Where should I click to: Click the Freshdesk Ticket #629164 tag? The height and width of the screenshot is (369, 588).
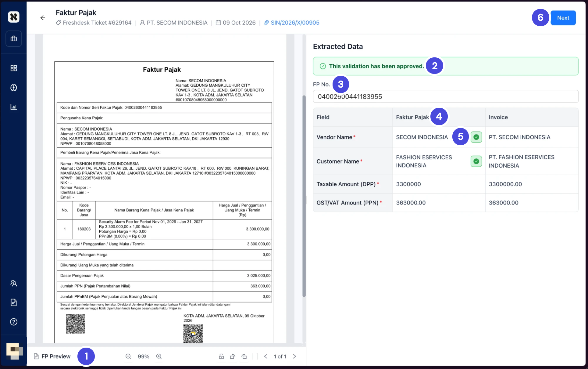[x=94, y=23]
